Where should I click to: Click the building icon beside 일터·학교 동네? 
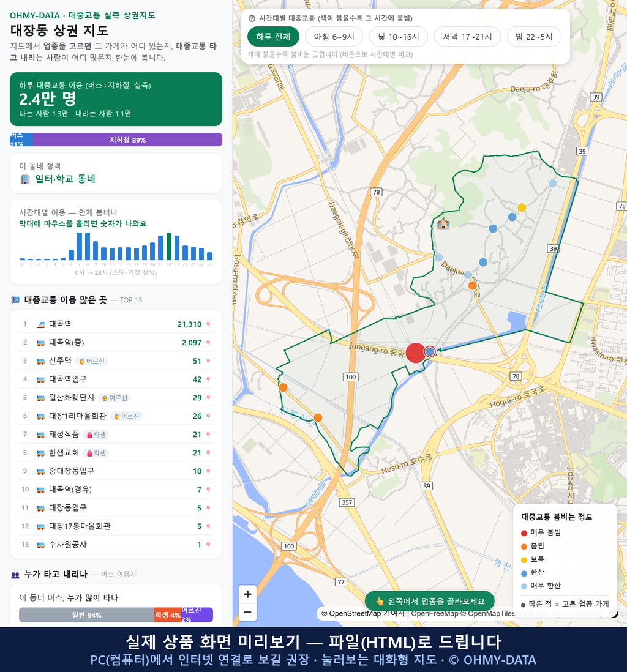25,179
